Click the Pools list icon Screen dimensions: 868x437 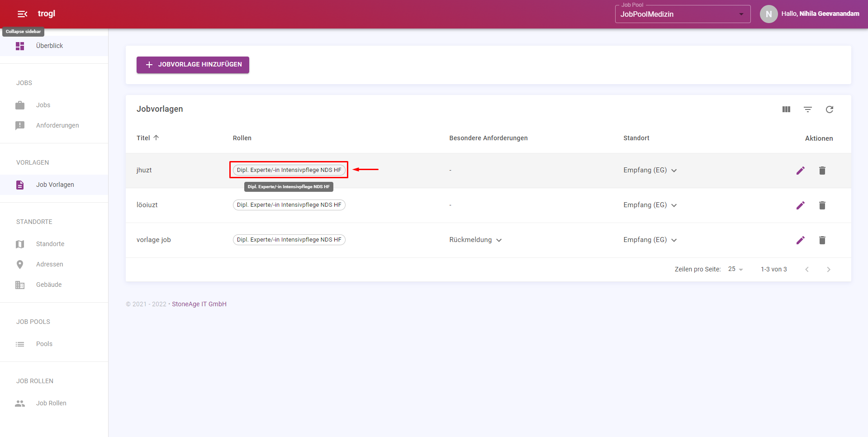(20, 344)
